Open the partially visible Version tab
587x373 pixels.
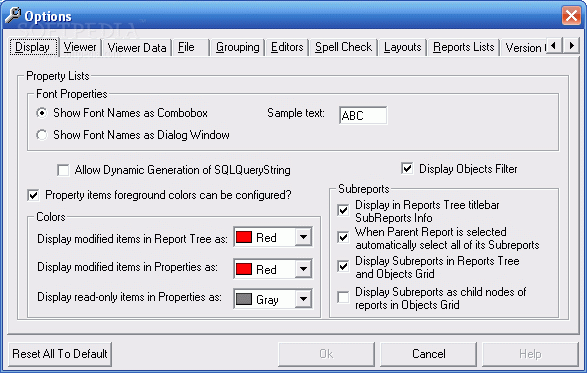pos(523,48)
